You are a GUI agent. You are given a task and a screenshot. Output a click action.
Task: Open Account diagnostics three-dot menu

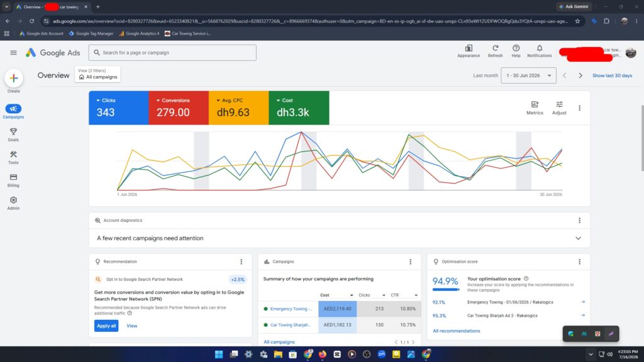coord(579,221)
